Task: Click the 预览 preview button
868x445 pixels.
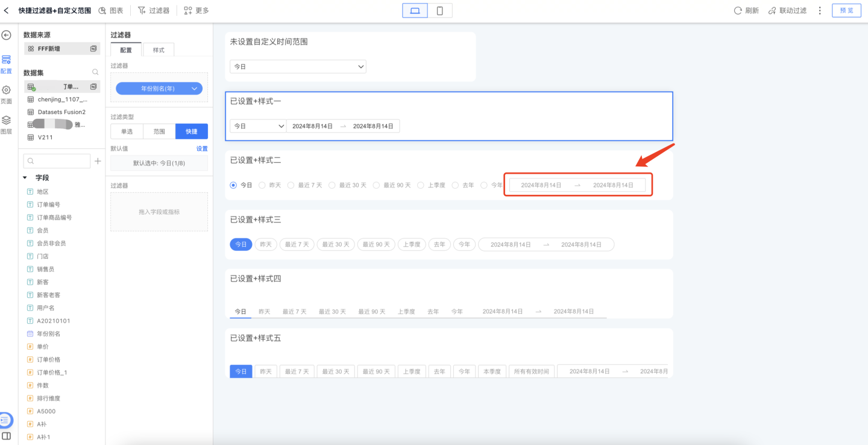Action: [846, 10]
